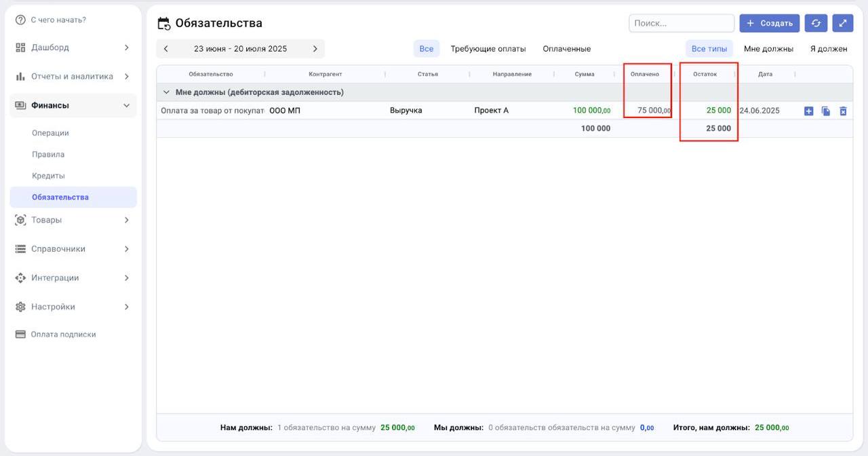The width and height of the screenshot is (868, 456).
Task: Expand the Дашборд sidebar section
Action: [x=126, y=47]
